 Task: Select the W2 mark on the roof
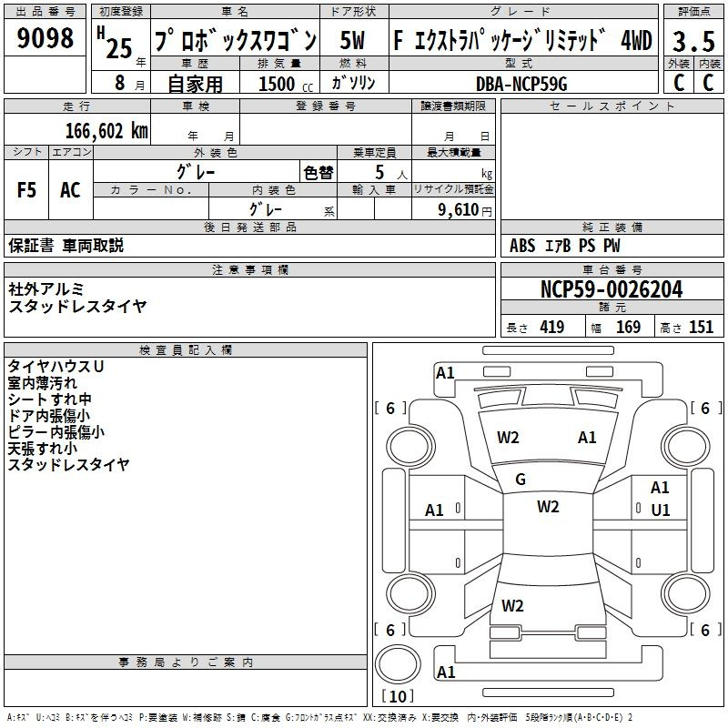548,507
